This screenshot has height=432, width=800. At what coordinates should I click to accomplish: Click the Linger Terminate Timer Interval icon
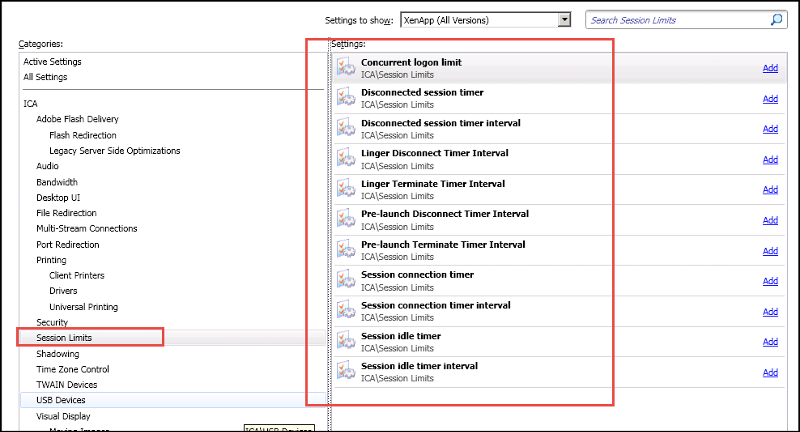[x=346, y=189]
